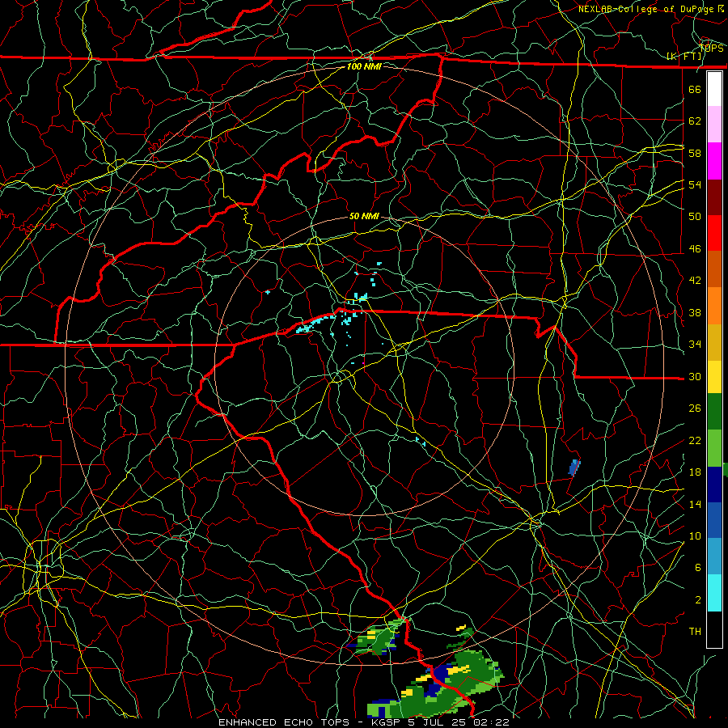Click the dark red 54 kft swatch

coord(714,197)
